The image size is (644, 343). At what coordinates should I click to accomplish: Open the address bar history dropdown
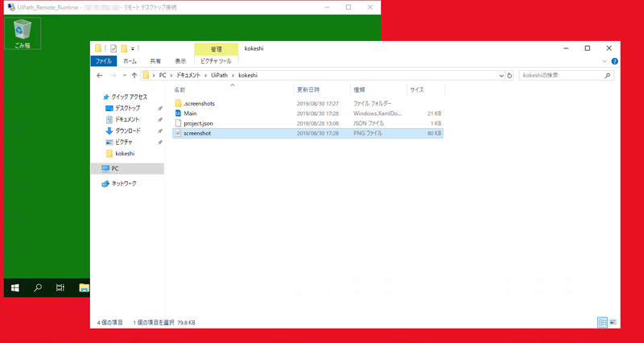tap(501, 76)
